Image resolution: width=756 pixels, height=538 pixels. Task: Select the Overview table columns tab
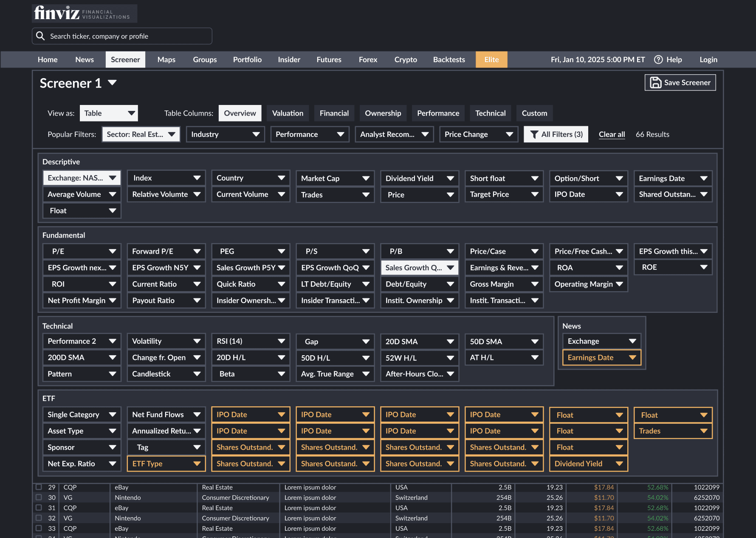pos(240,113)
